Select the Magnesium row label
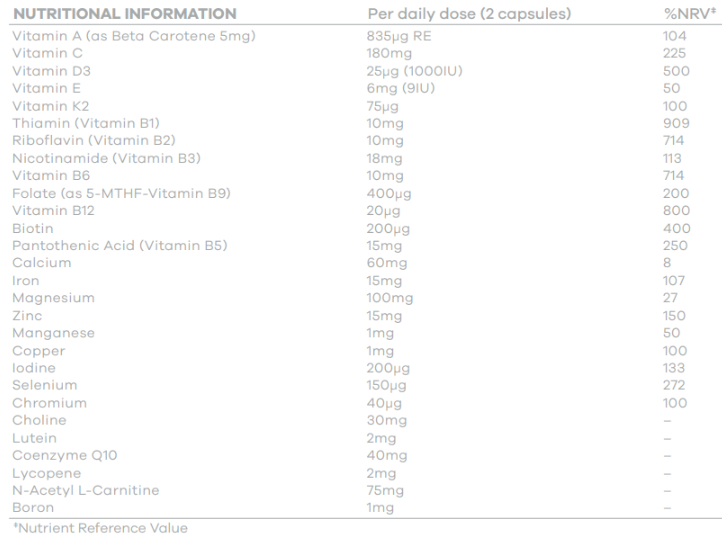Screen dimensions: 722x541 (x=53, y=298)
